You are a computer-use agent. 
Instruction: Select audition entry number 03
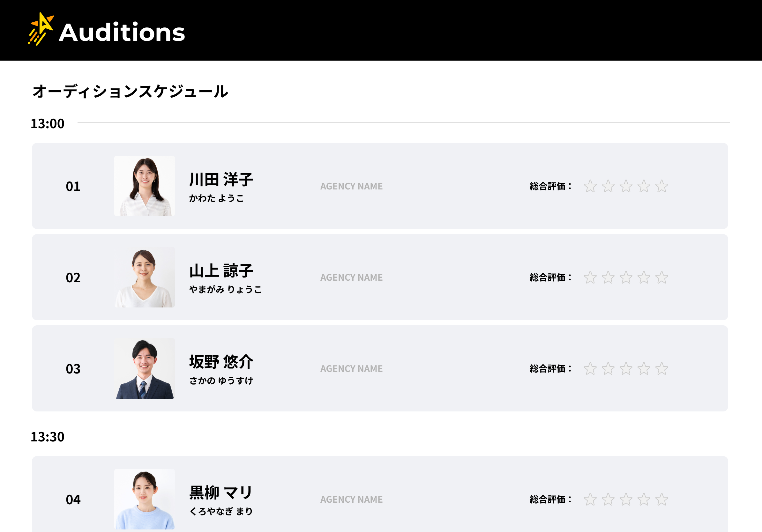[73, 369]
